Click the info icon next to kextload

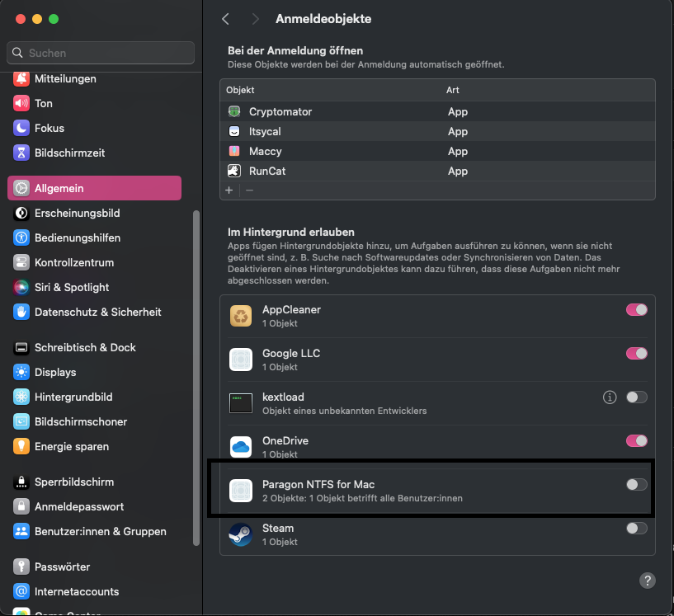tap(610, 397)
